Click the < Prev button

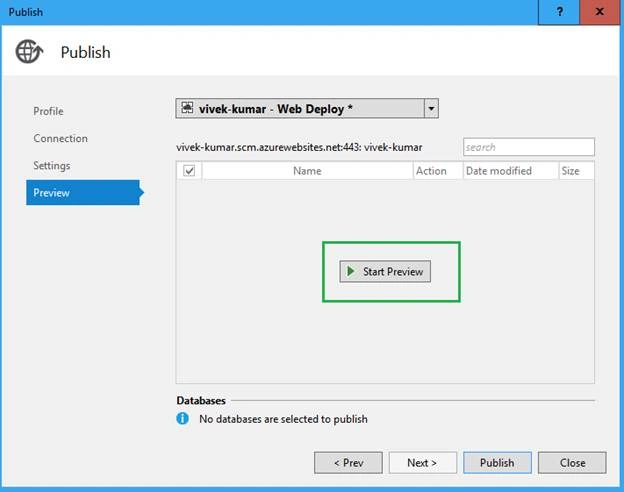[348, 463]
